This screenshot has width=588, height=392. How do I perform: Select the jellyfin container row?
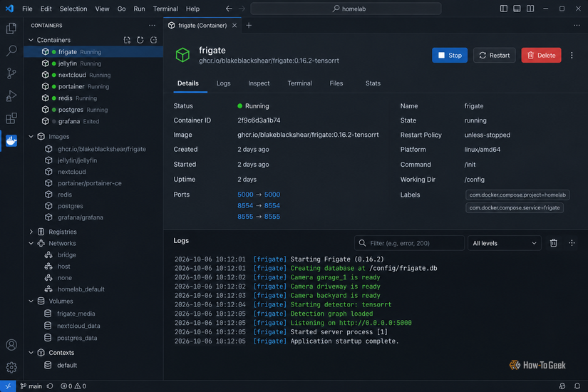tap(93, 63)
